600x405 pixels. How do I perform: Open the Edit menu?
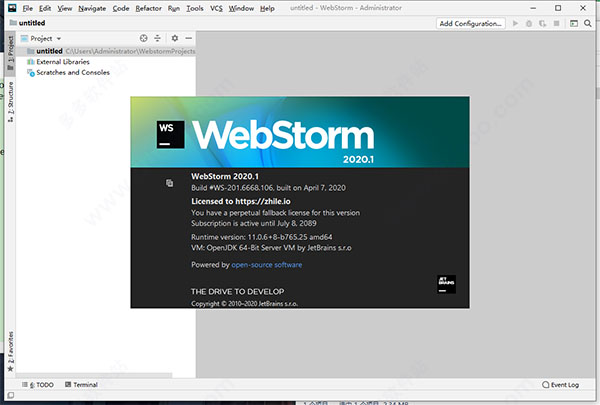coord(45,8)
